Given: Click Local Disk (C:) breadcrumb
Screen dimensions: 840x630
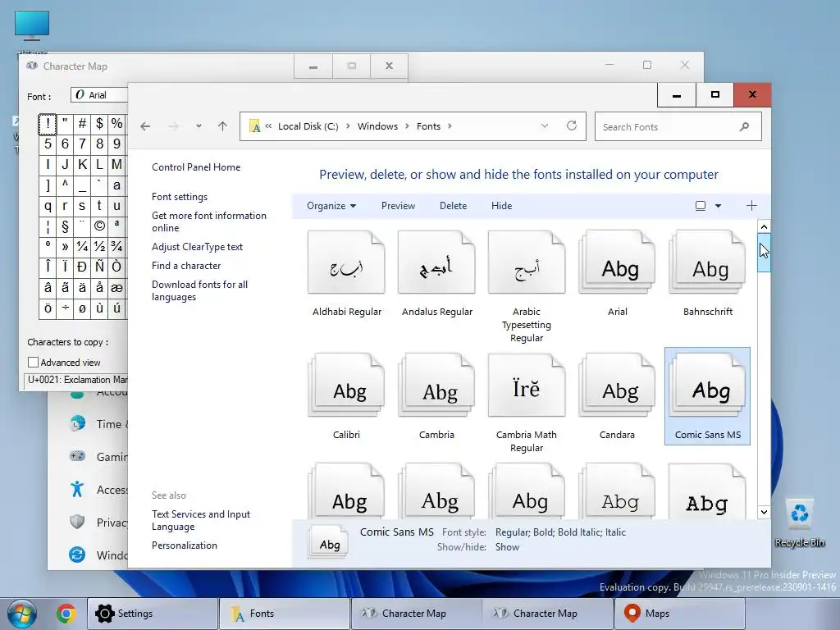Looking at the screenshot, I should 308,126.
